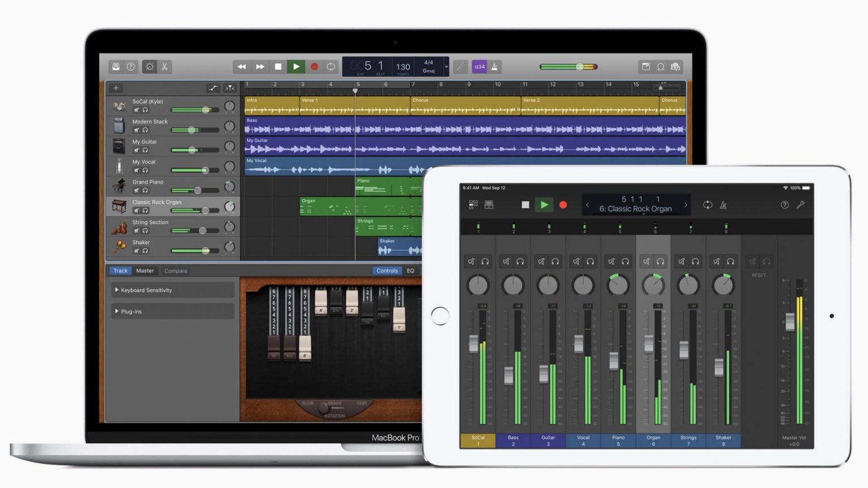Select the Shaker channel label on iPad
This screenshot has height=488, width=868.
click(x=723, y=441)
